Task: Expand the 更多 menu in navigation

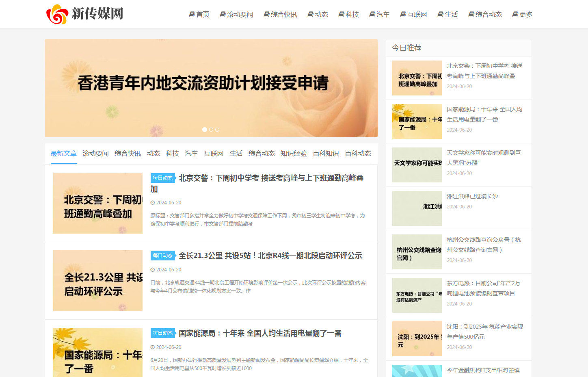Action: click(x=526, y=14)
